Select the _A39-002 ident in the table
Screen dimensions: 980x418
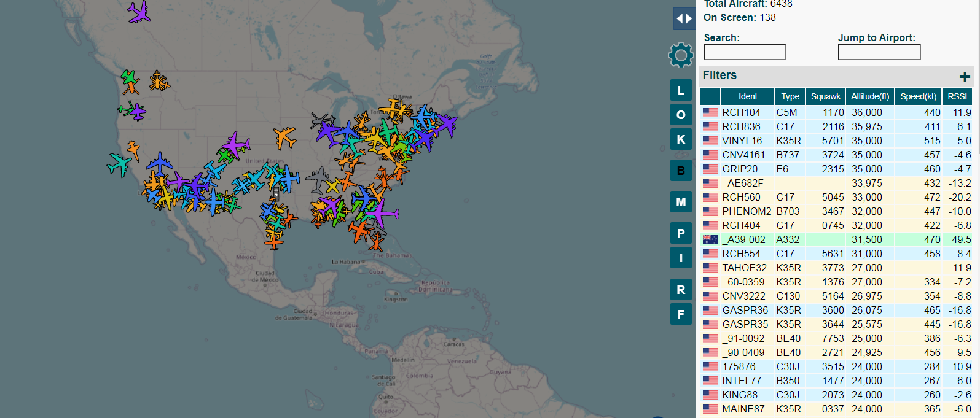coord(743,240)
